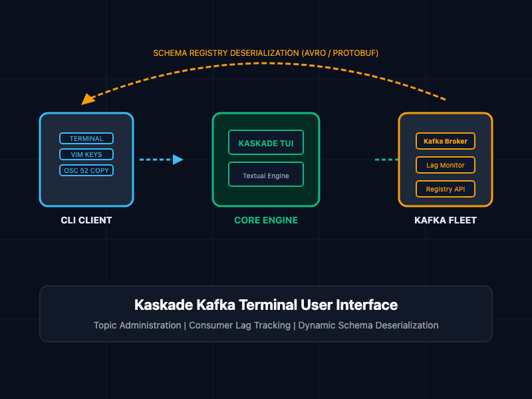
Task: Click the Textual Engine box
Action: point(265,174)
